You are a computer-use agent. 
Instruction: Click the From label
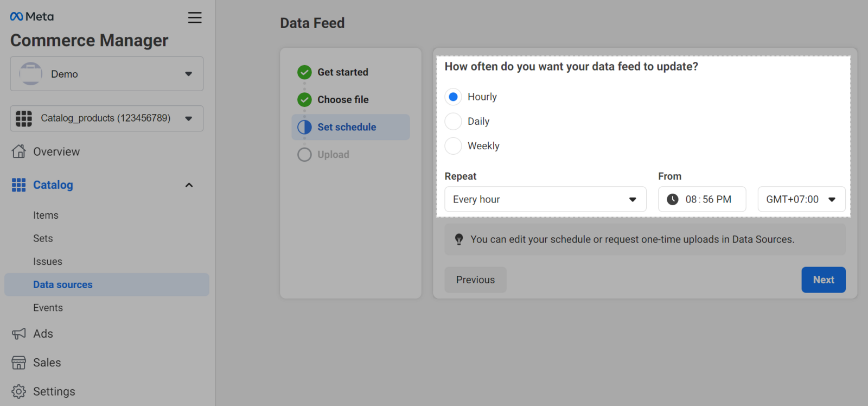(x=670, y=176)
